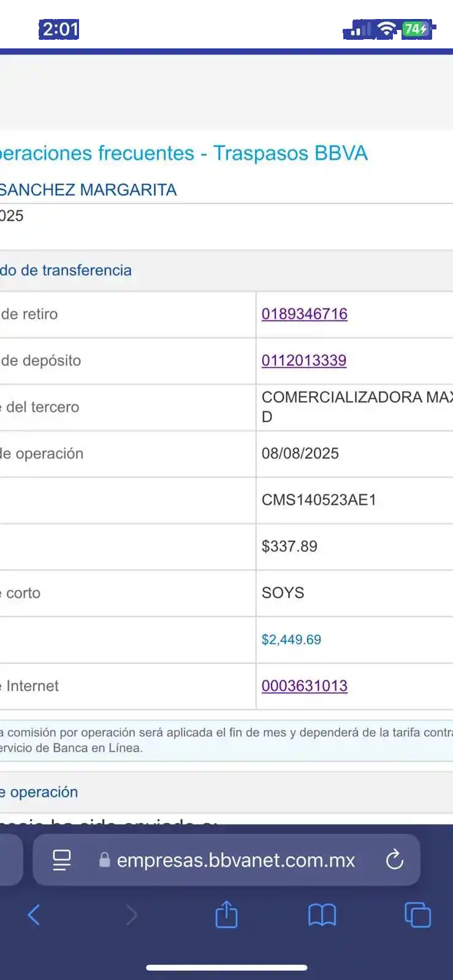This screenshot has width=453, height=980.
Task: Go back with the left chevron
Action: (34, 915)
